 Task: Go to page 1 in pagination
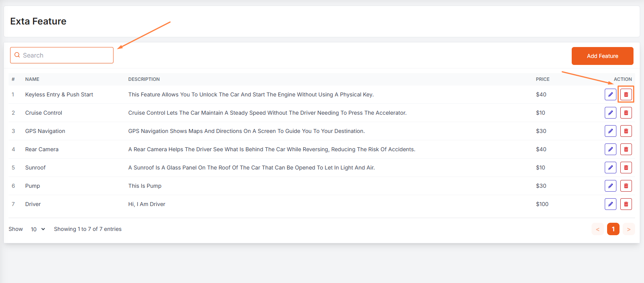click(x=613, y=229)
